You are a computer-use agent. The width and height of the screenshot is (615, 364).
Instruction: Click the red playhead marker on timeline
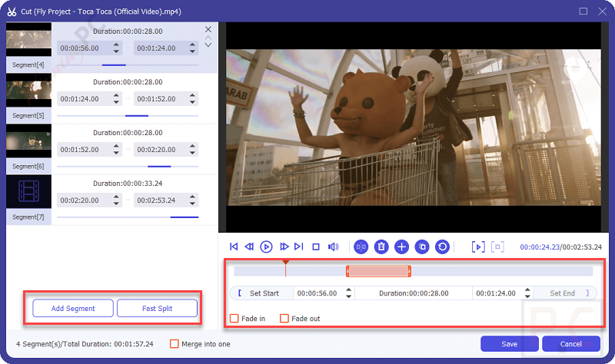[x=285, y=262]
